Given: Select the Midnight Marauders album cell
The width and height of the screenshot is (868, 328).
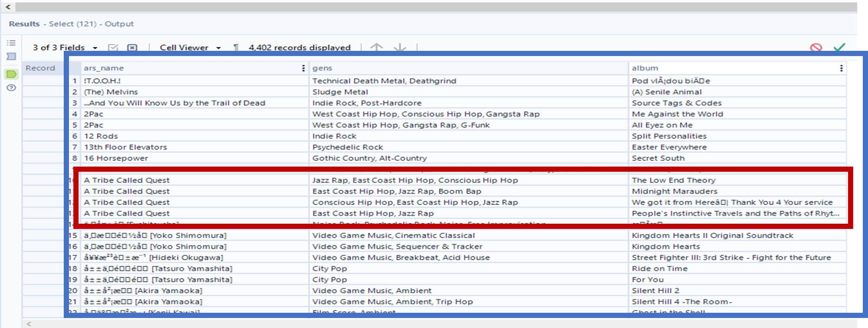Looking at the screenshot, I should coord(674,191).
